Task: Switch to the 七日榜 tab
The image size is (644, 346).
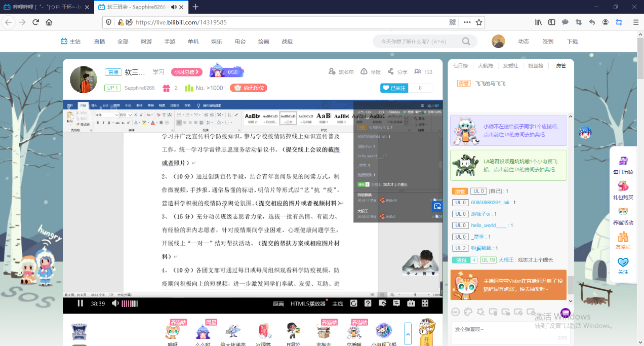Action: pyautogui.click(x=460, y=66)
